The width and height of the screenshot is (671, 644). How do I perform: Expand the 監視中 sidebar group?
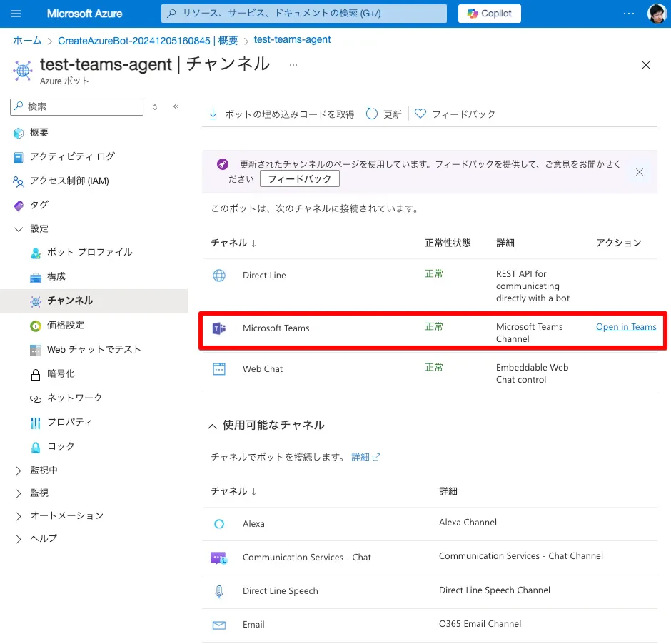tap(19, 471)
